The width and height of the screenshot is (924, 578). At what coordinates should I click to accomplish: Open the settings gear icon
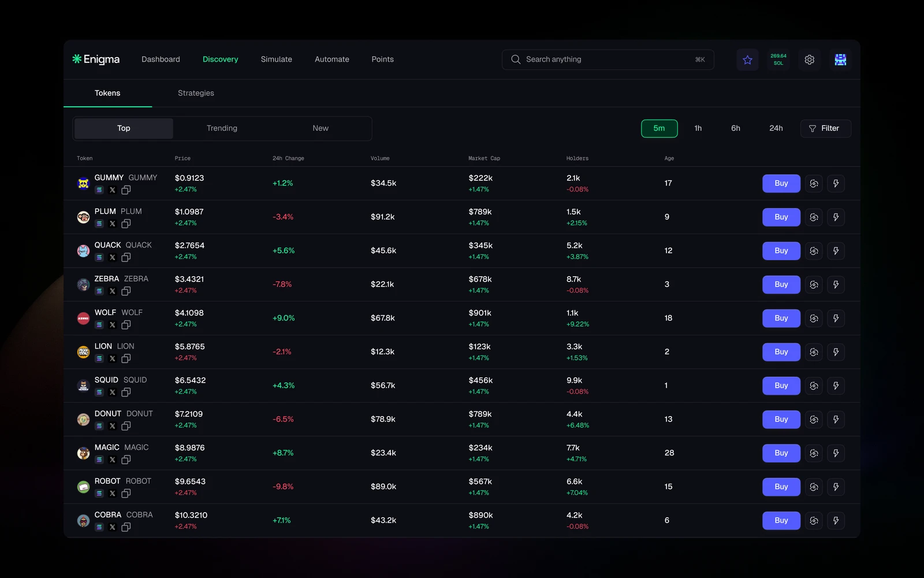[x=810, y=60]
